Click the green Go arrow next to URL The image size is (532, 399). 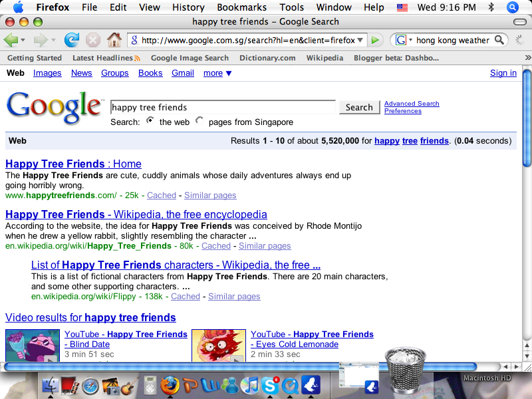pyautogui.click(x=375, y=41)
